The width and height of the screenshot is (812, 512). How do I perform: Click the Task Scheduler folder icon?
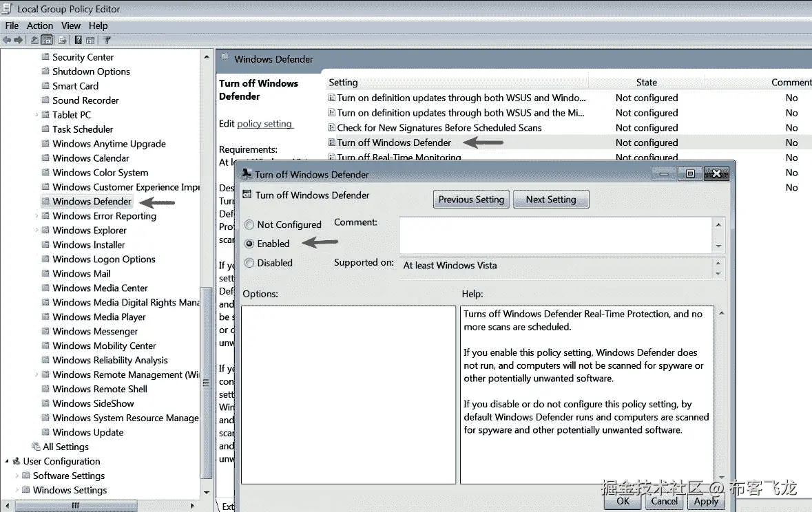[45, 129]
